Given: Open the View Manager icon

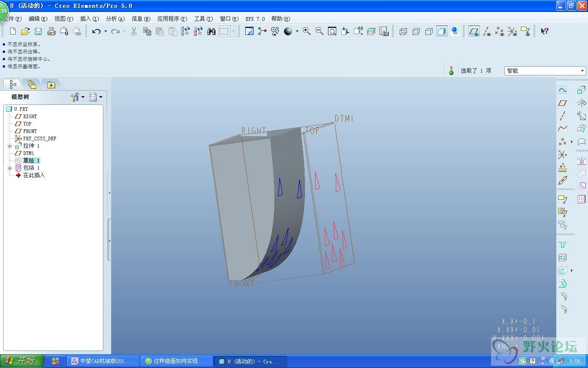Looking at the screenshot, I should pos(384,31).
